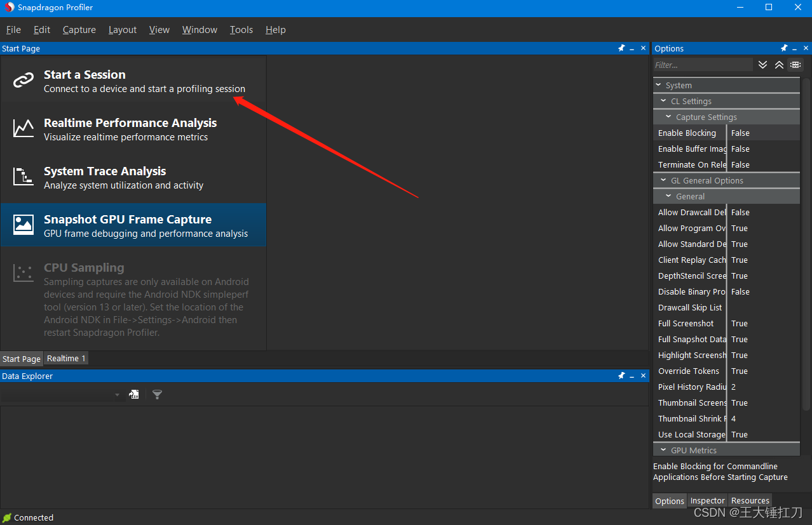The height and width of the screenshot is (525, 812).
Task: Select the Drawcall Skip List row
Action: (727, 307)
